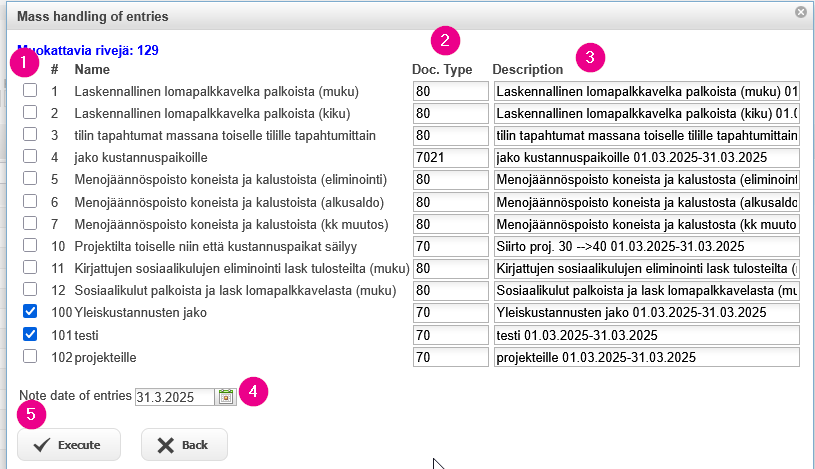Click the Execute button
The height and width of the screenshot is (469, 815).
[x=69, y=445]
